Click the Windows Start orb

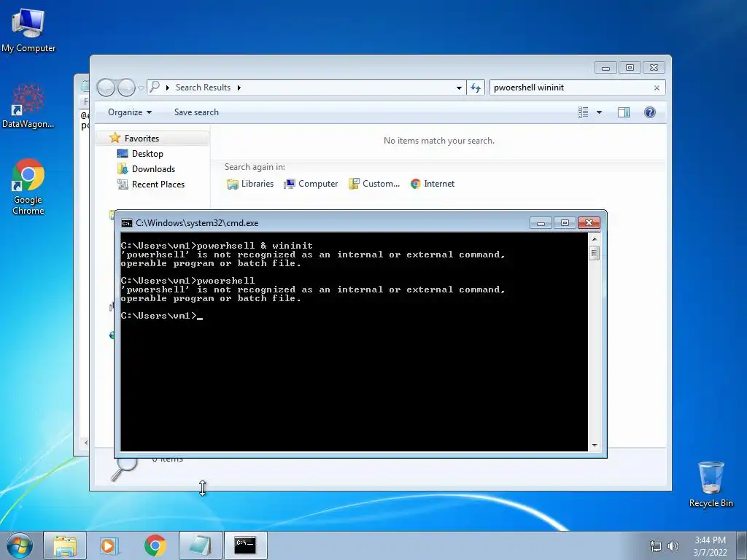point(20,545)
